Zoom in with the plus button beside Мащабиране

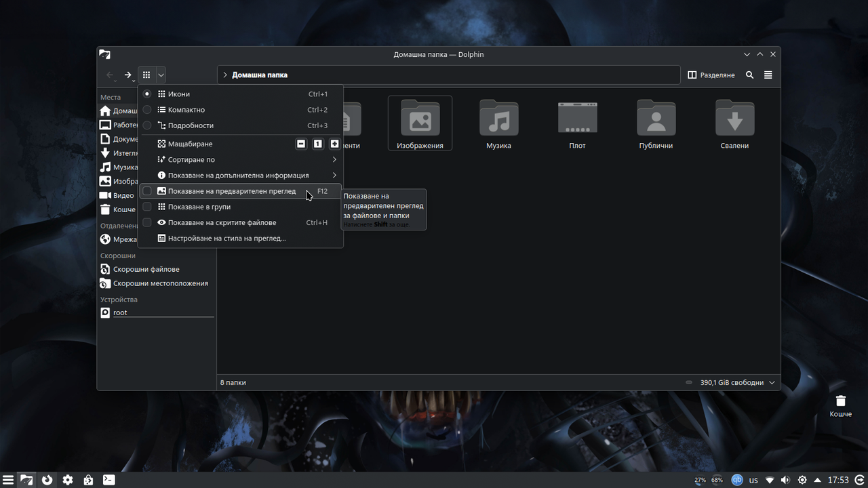point(334,144)
